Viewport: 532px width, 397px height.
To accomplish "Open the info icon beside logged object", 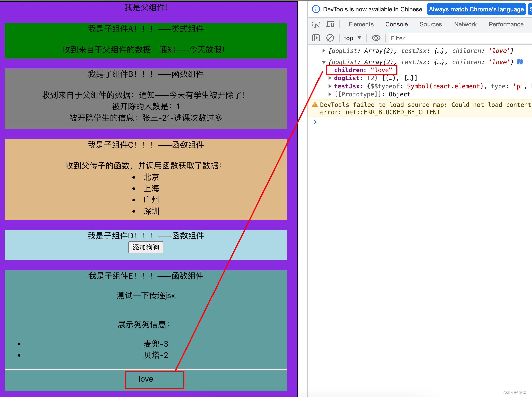I will point(520,62).
